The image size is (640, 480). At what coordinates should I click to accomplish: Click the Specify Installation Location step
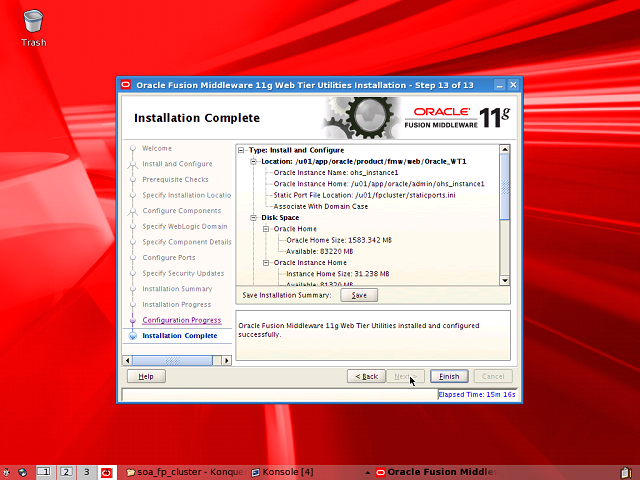tap(187, 195)
